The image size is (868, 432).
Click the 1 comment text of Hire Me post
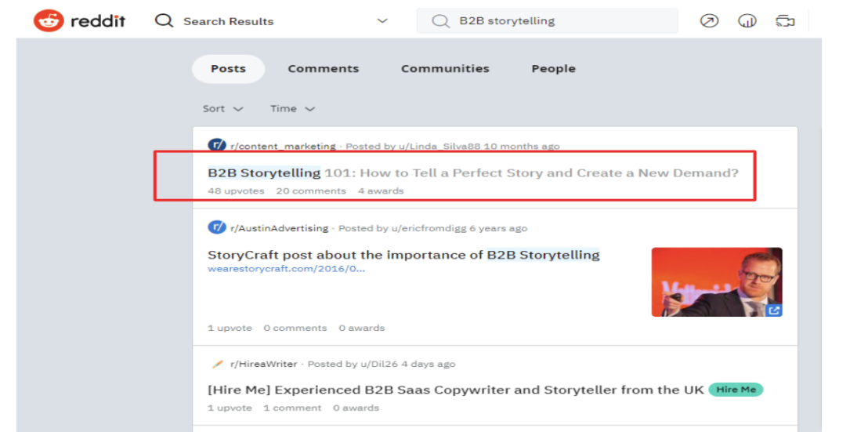point(292,408)
